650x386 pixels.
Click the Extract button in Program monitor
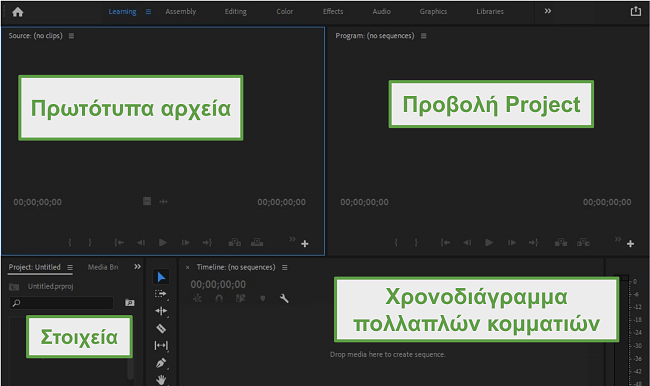[583, 242]
